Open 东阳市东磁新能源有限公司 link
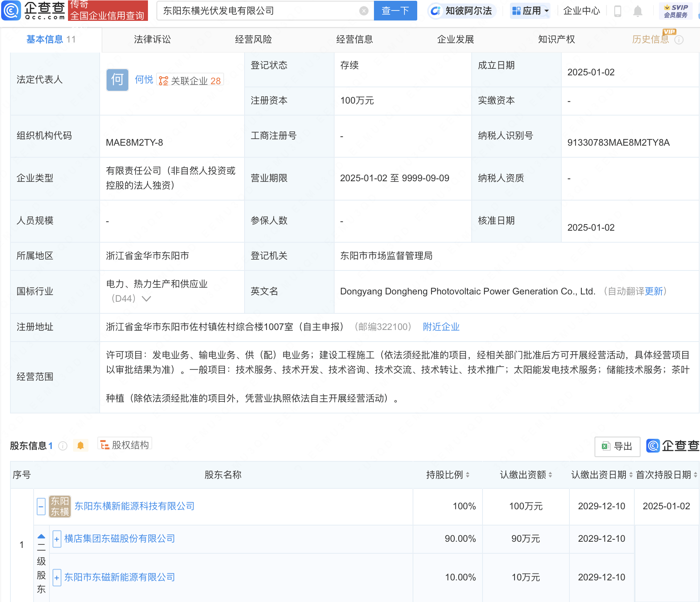This screenshot has width=700, height=602. point(120,577)
